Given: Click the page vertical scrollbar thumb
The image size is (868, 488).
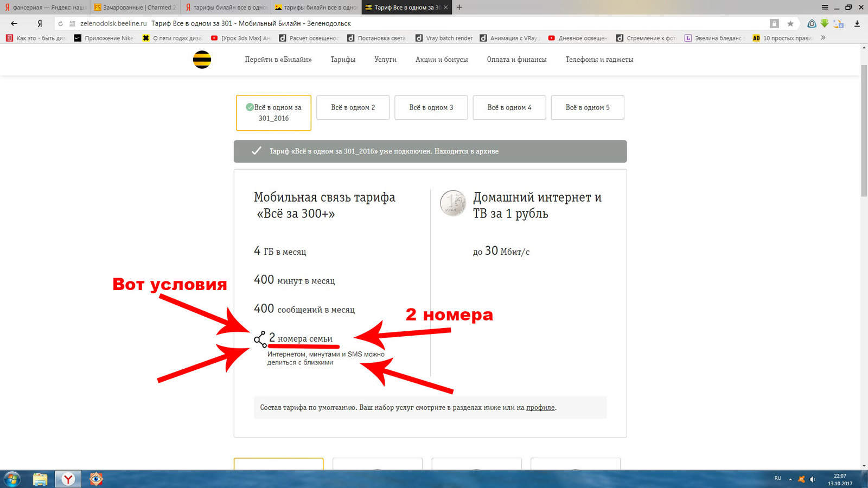Looking at the screenshot, I should point(864,130).
